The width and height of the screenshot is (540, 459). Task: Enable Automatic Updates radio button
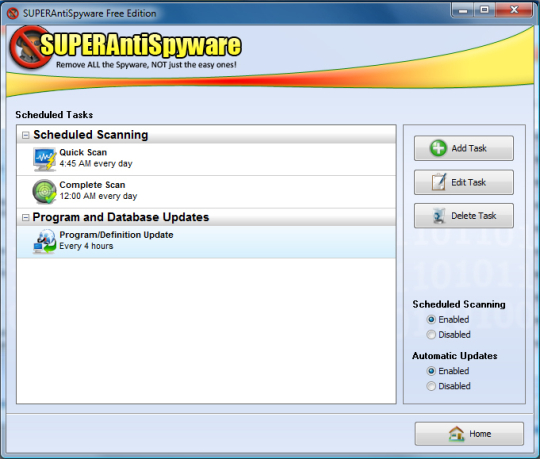click(x=431, y=371)
